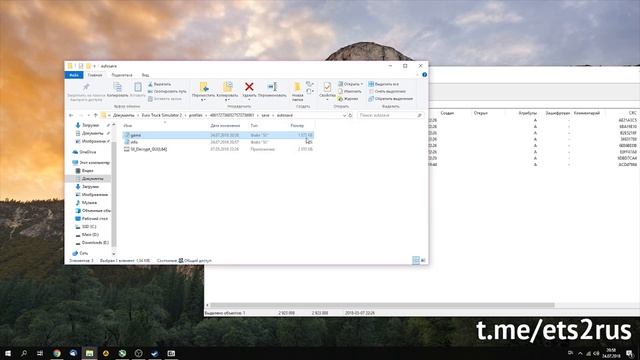Click the Rename (Переименовать) icon
Screen dimensions: 640x360
tap(272, 87)
